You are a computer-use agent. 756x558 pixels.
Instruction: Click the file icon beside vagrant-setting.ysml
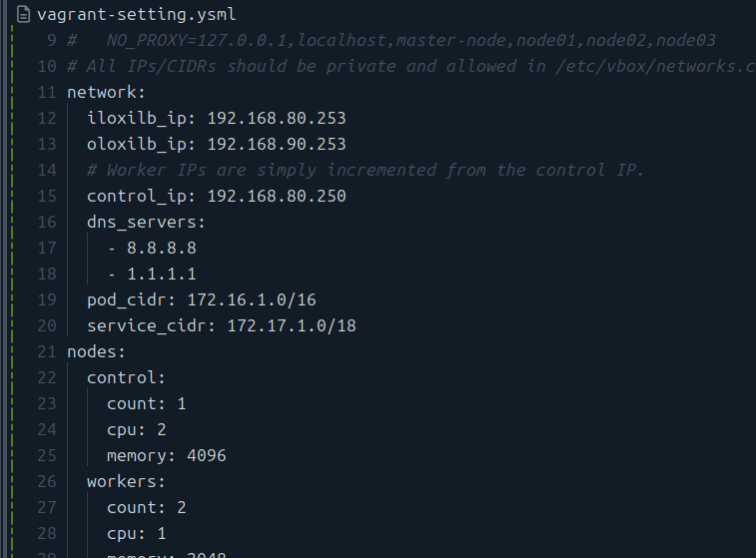pos(23,15)
